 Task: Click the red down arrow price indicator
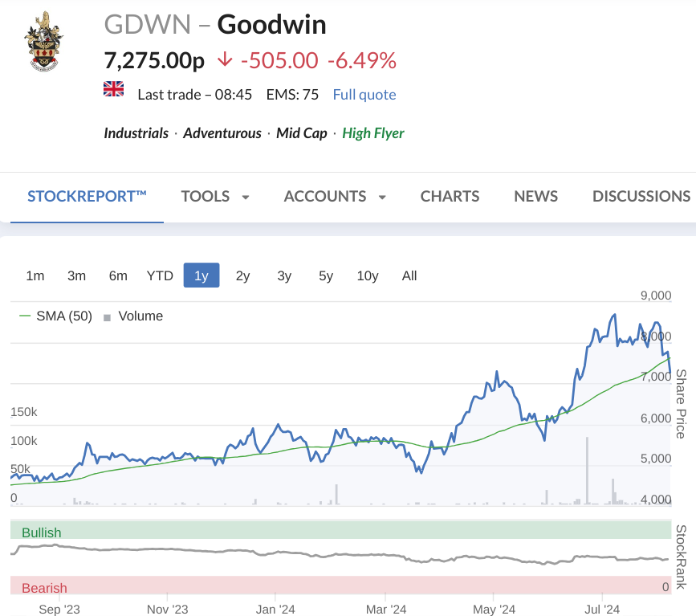point(225,59)
